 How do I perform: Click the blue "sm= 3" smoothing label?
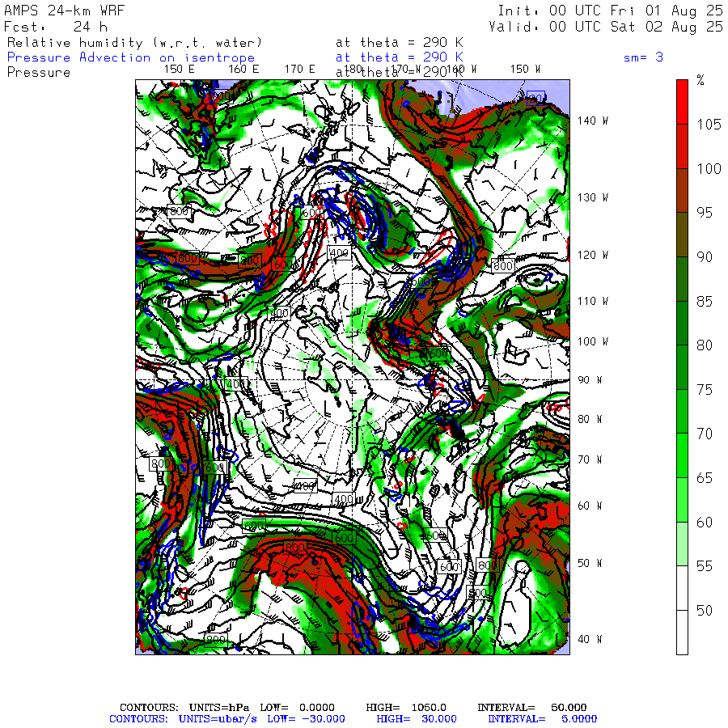[644, 57]
